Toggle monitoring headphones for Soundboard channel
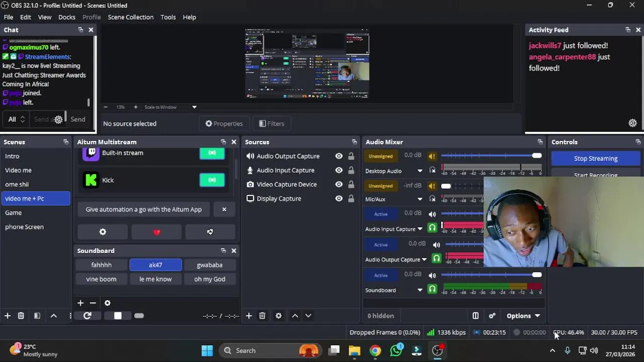The height and width of the screenshot is (362, 644). click(x=432, y=289)
